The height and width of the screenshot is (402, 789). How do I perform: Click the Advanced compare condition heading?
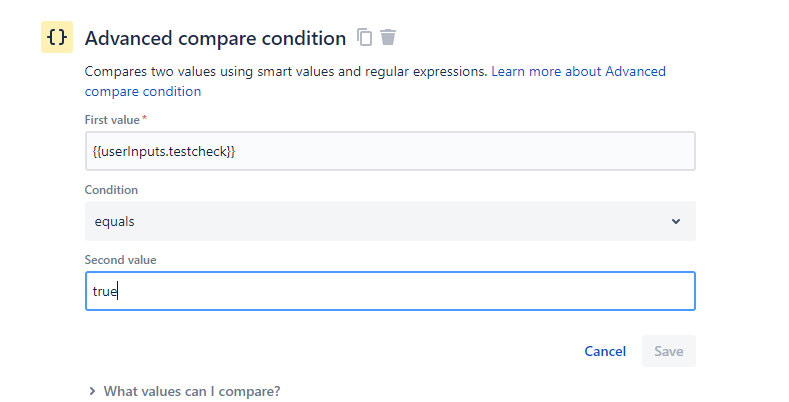click(215, 38)
